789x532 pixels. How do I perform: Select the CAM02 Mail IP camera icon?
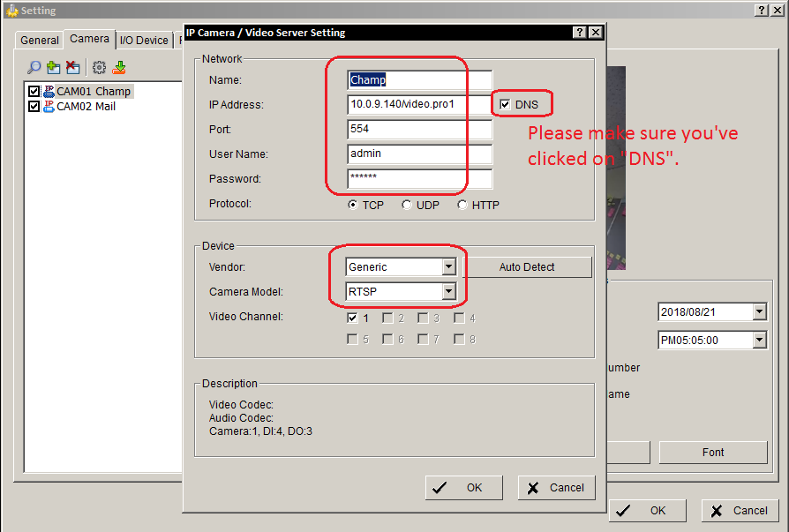click(x=49, y=107)
